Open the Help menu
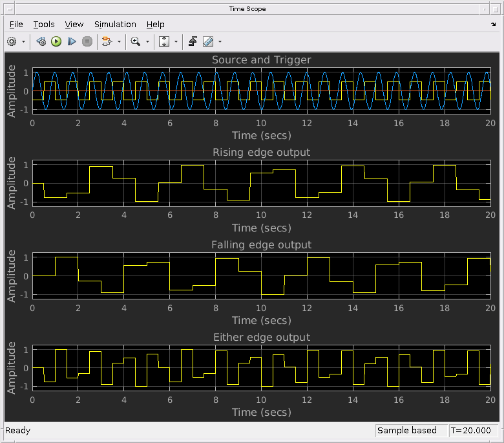The height and width of the screenshot is (443, 504). coord(155,24)
